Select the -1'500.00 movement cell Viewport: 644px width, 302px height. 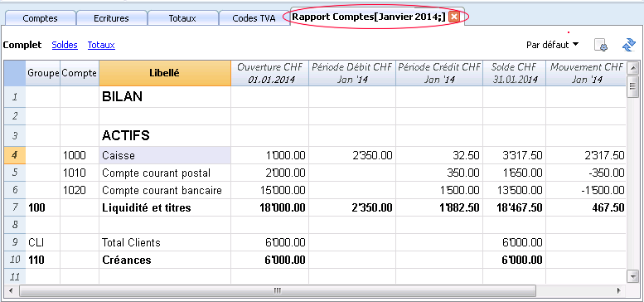coord(586,190)
